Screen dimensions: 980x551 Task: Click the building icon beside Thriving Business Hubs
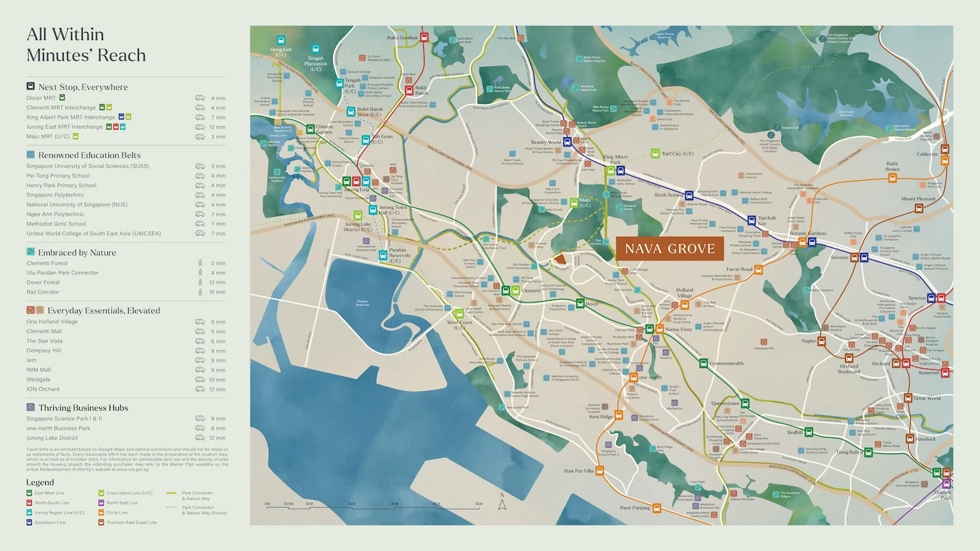[31, 407]
